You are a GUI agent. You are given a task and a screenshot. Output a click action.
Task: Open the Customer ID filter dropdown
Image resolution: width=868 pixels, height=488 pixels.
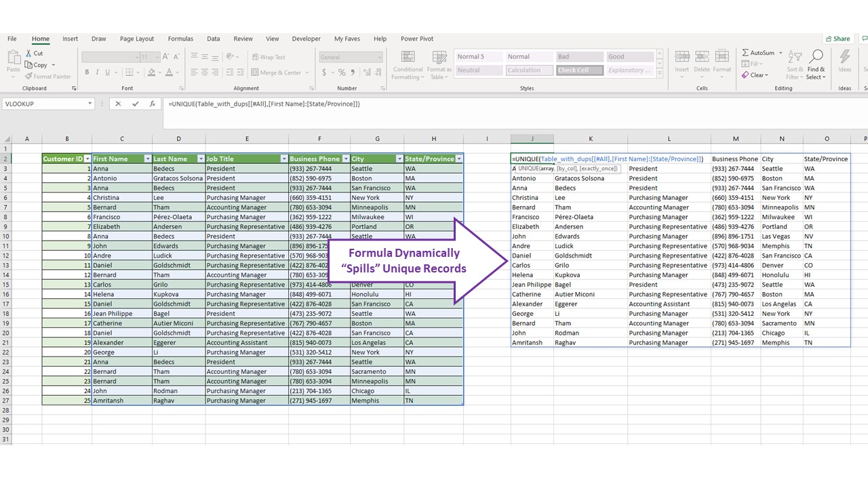coord(87,159)
